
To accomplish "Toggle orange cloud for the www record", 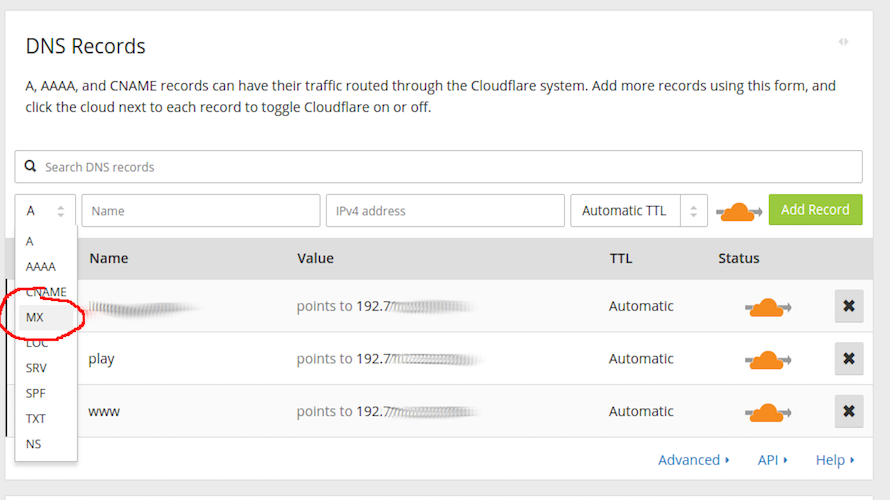I will 768,413.
